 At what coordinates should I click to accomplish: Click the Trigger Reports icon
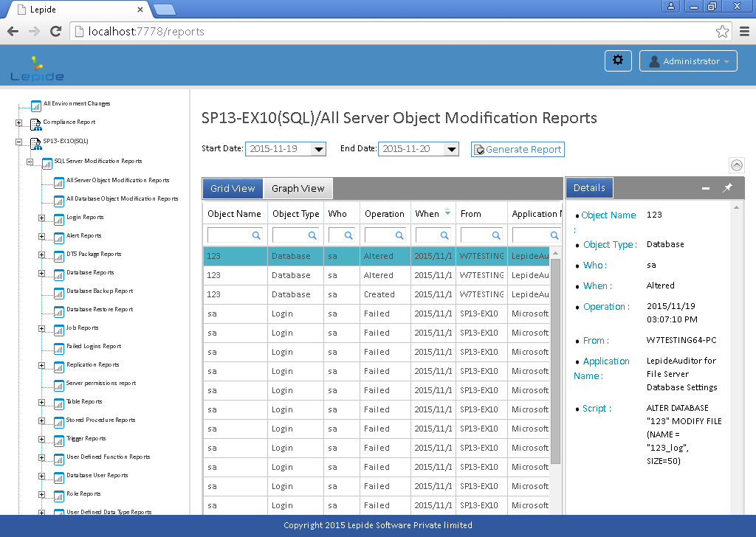point(59,440)
